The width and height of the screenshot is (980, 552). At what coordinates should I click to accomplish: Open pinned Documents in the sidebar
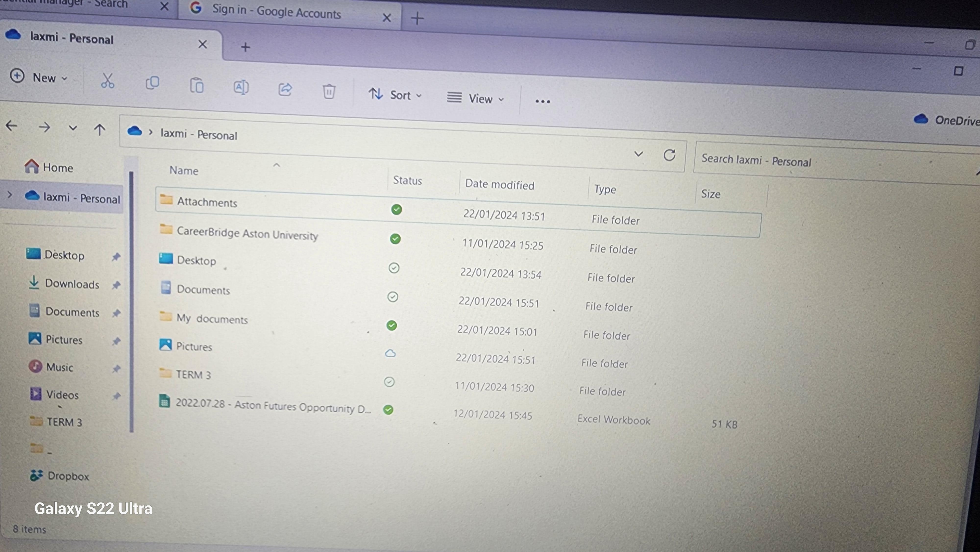tap(65, 311)
